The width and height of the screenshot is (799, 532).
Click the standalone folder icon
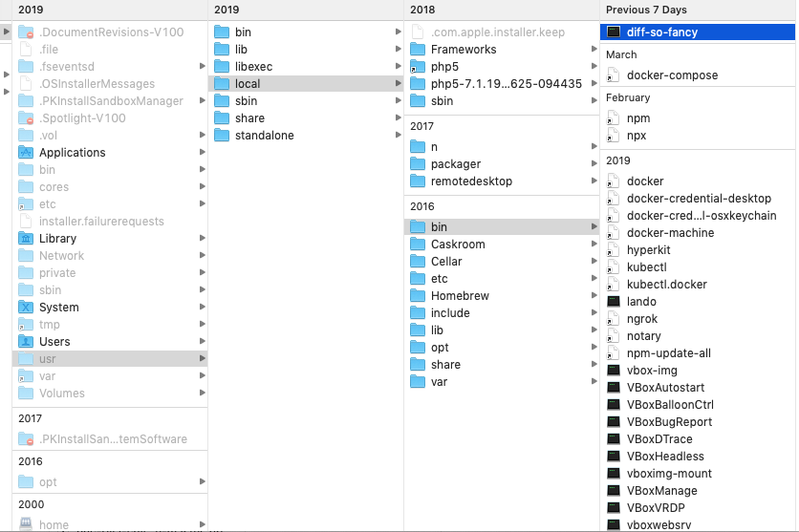tap(222, 136)
